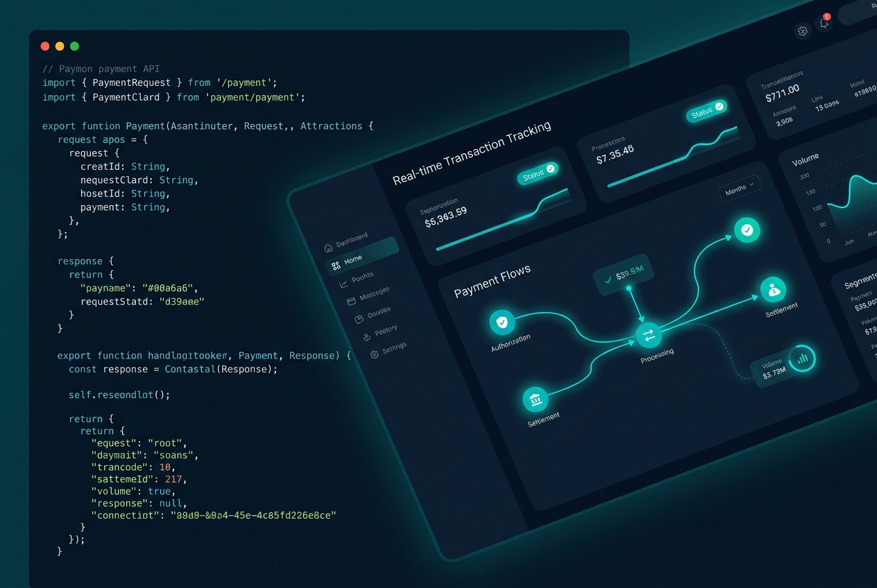Screen dimensions: 877x588
Task: Click the "Volume" chart title
Action: pyautogui.click(x=805, y=159)
